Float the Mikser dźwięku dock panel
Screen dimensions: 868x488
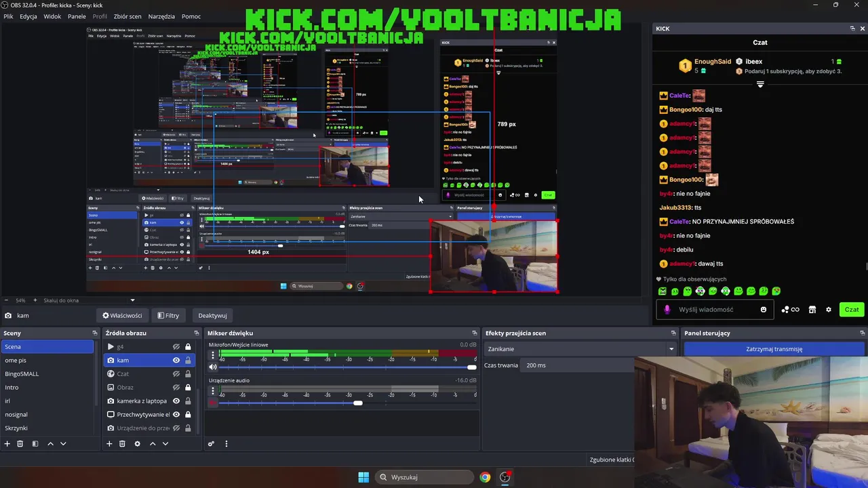point(475,333)
